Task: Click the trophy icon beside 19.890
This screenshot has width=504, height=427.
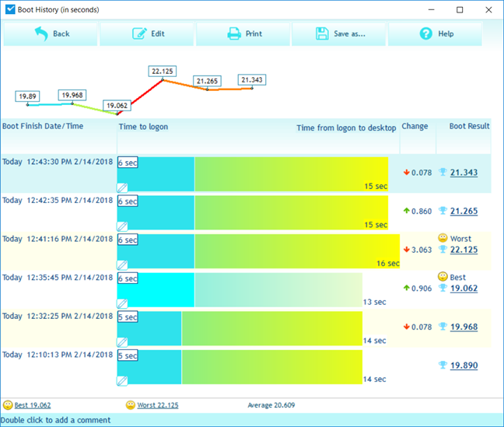Action: tap(443, 365)
